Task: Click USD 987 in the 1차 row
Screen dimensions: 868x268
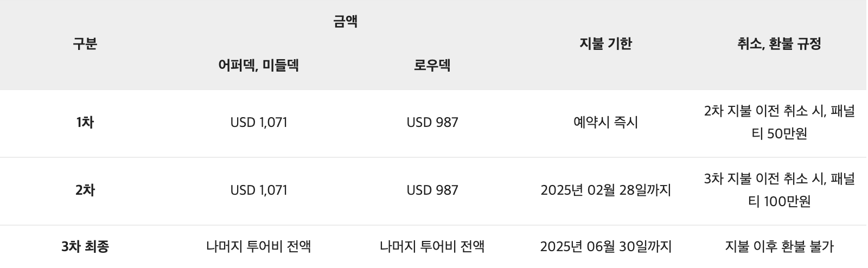Action: [x=432, y=123]
